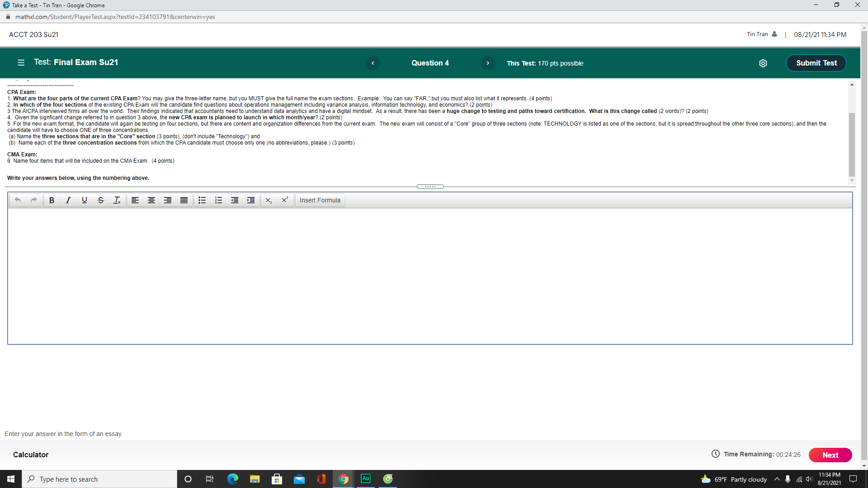Enable bulleted list formatting
Viewport: 868px width, 488px height.
(202, 200)
